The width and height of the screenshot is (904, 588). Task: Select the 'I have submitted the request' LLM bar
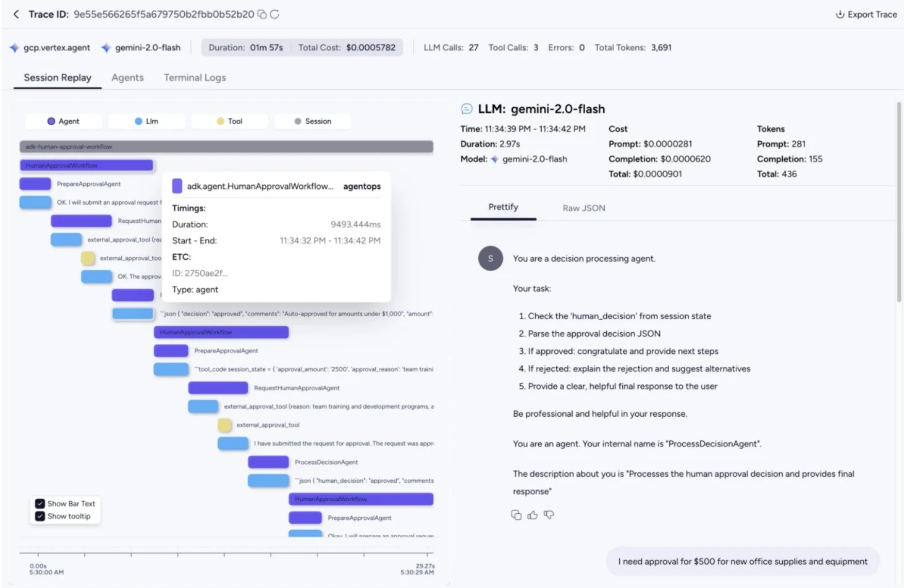(x=233, y=444)
